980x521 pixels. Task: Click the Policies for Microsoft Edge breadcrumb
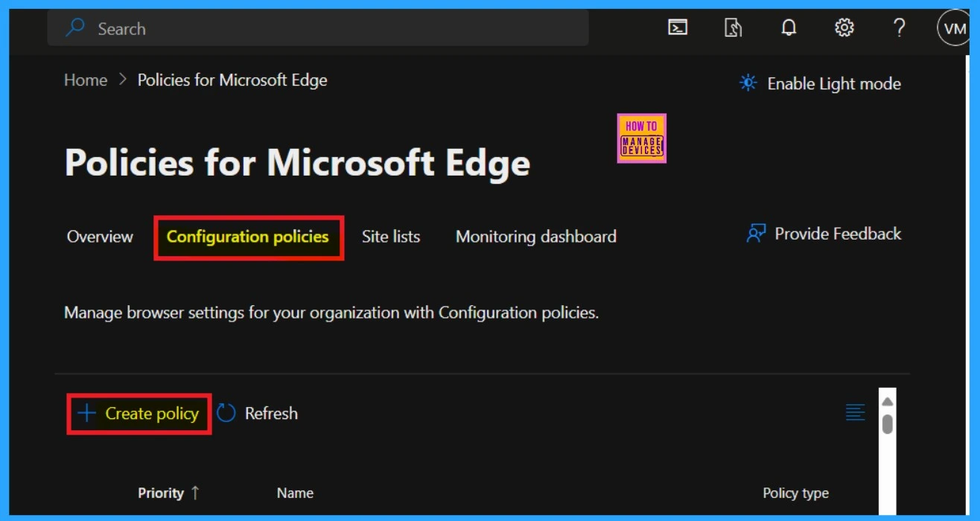[x=232, y=80]
